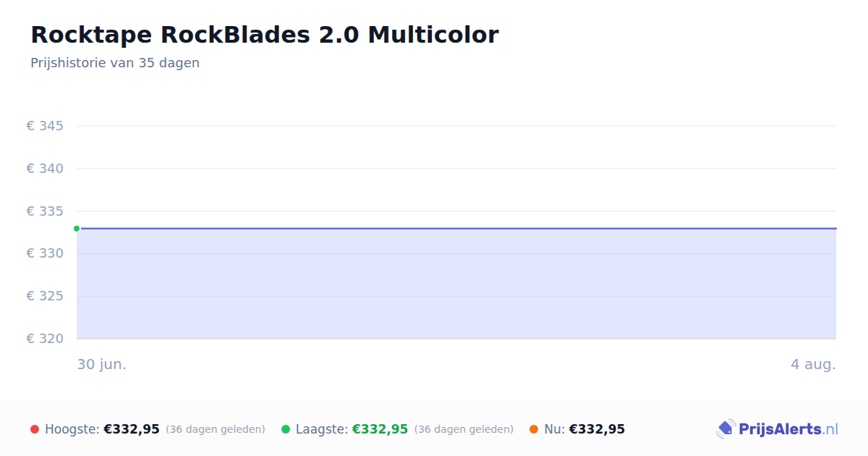Click the green lowest-price dot on the chart line

[x=77, y=229]
